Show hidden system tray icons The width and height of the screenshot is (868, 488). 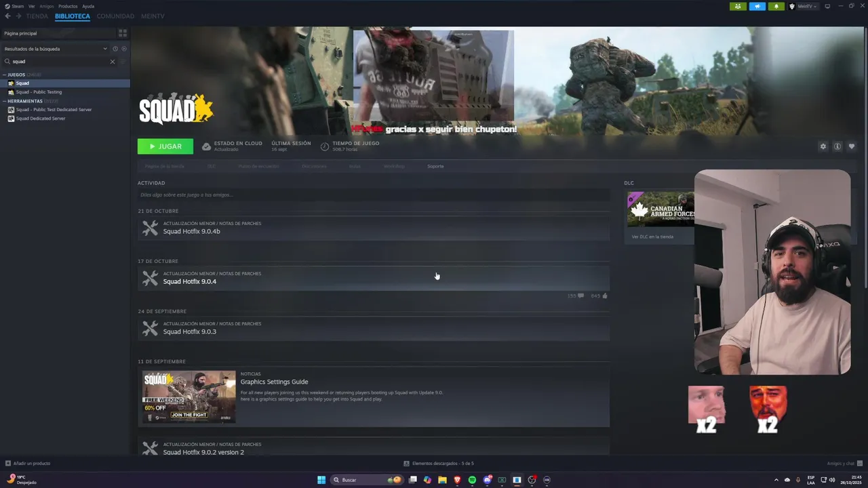click(776, 480)
